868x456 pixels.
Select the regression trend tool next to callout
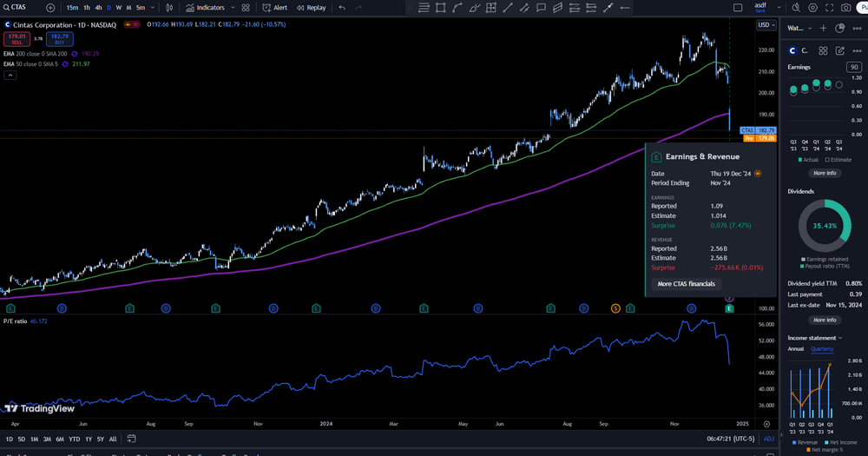(558, 8)
